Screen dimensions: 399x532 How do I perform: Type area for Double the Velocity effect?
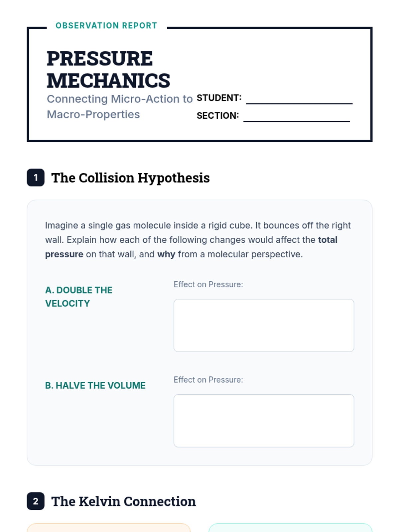[x=264, y=325]
